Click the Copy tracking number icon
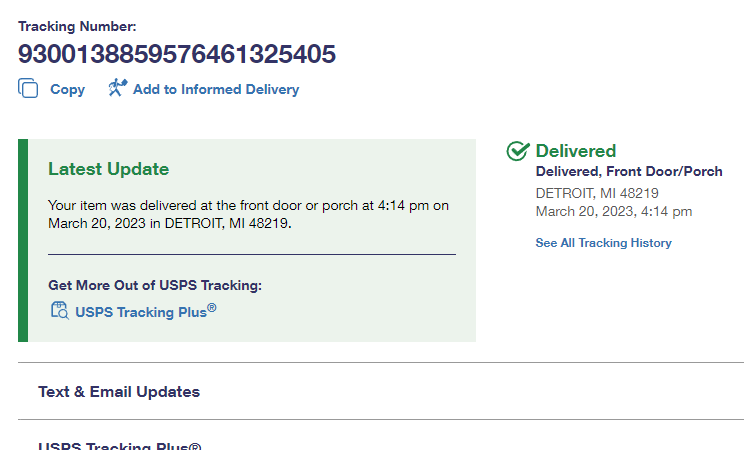Viewport: 744px width, 450px height. coord(28,89)
